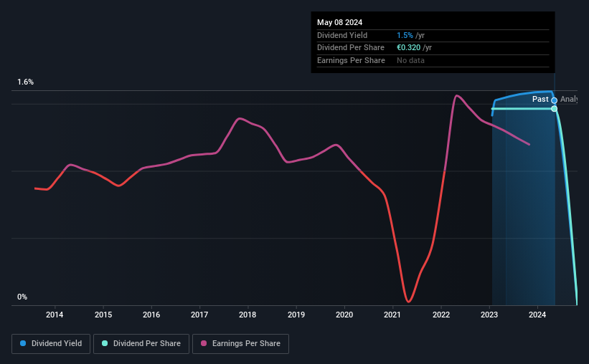Select the 2024 tick on the x-axis
The height and width of the screenshot is (364, 589).
click(x=537, y=315)
